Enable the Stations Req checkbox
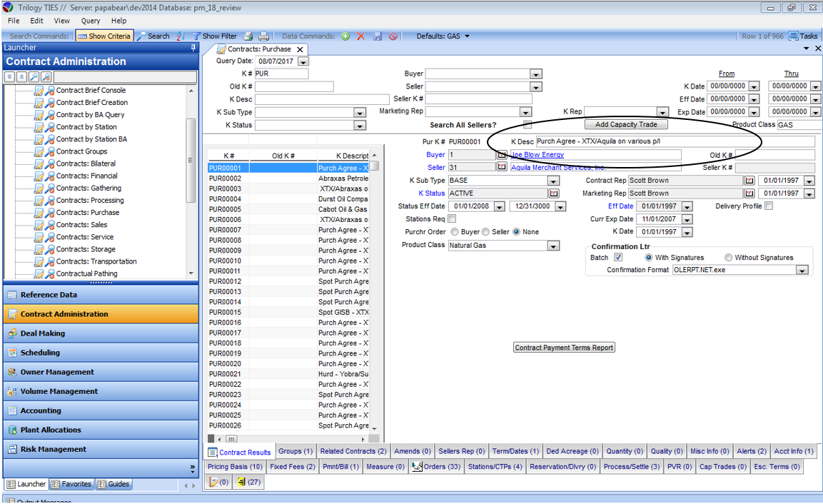This screenshot has height=504, width=823. 452,219
